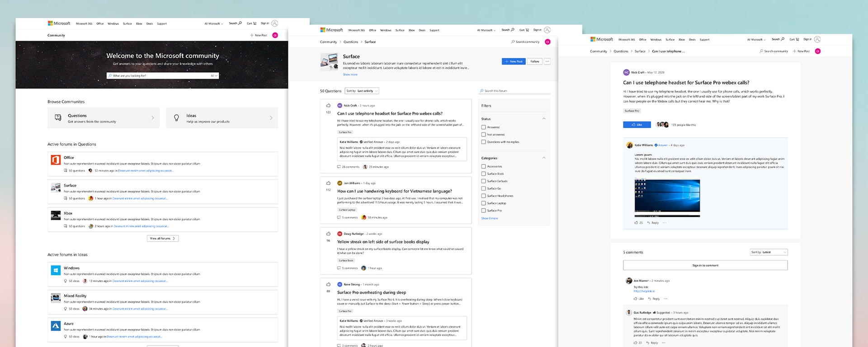The height and width of the screenshot is (347, 868).
Task: Check the Surface Earbuds category filter
Action: pyautogui.click(x=484, y=181)
